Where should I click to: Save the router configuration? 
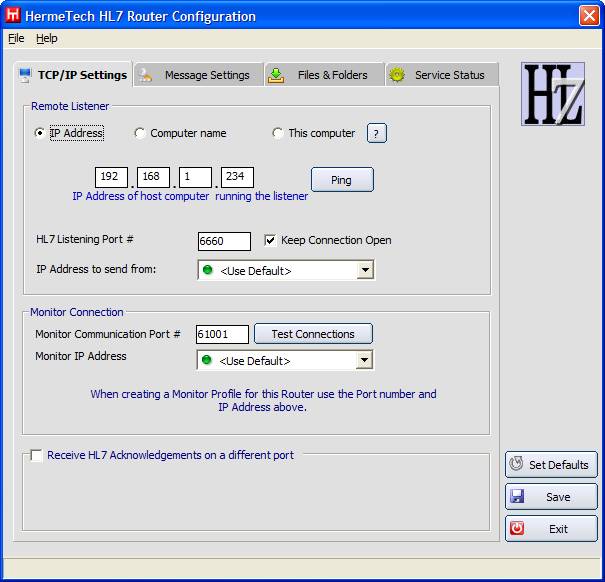[x=551, y=497]
